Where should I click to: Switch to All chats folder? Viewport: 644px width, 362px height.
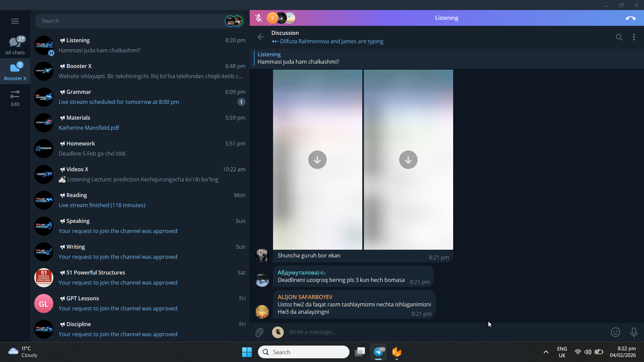[15, 46]
